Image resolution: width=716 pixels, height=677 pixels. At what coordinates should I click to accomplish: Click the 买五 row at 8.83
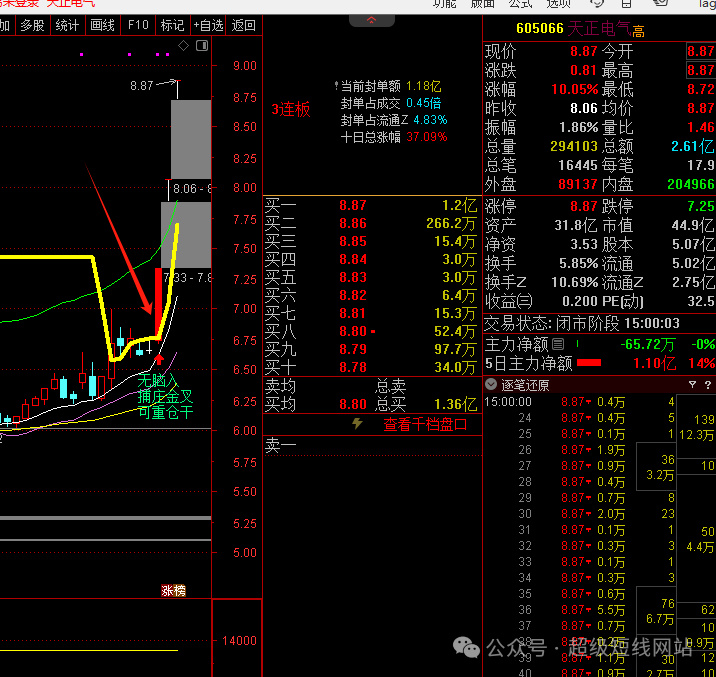tap(372, 277)
